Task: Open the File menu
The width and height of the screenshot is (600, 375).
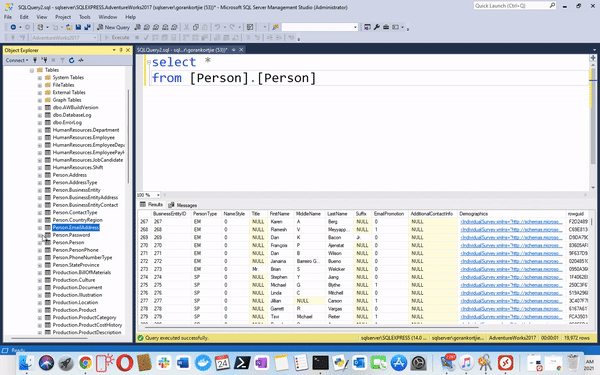Action: click(x=8, y=17)
